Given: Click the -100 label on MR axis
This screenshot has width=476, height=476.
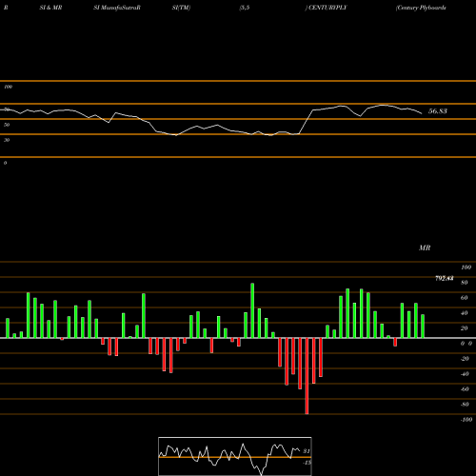Looking at the screenshot, I should 466,420.
